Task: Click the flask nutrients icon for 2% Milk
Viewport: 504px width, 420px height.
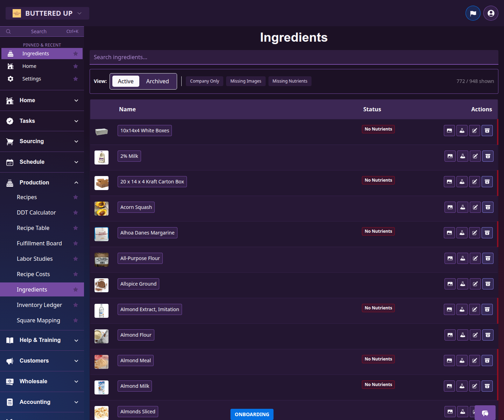Action: point(463,156)
